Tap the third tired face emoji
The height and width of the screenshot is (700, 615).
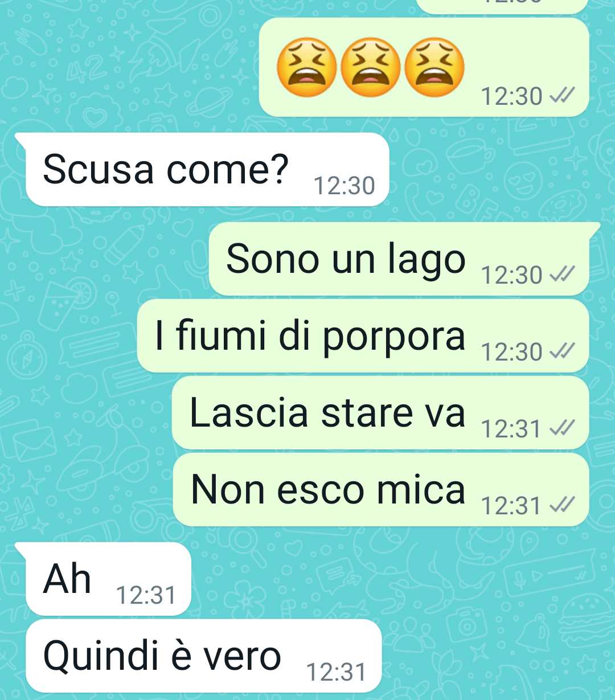tap(434, 67)
